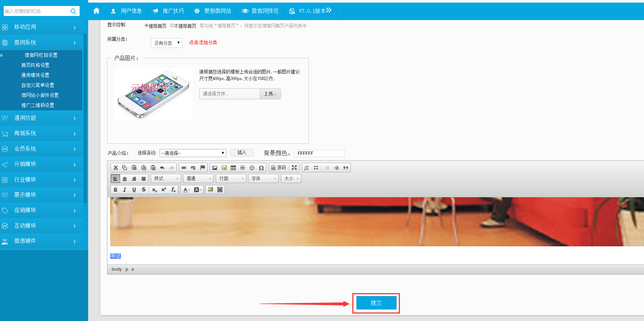The width and height of the screenshot is (644, 321).
Task: Insert special character with the omega icon
Action: (261, 168)
